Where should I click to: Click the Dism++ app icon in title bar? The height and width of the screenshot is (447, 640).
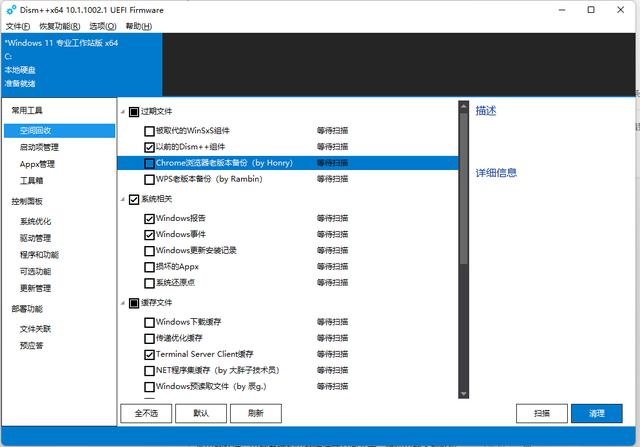pos(10,9)
